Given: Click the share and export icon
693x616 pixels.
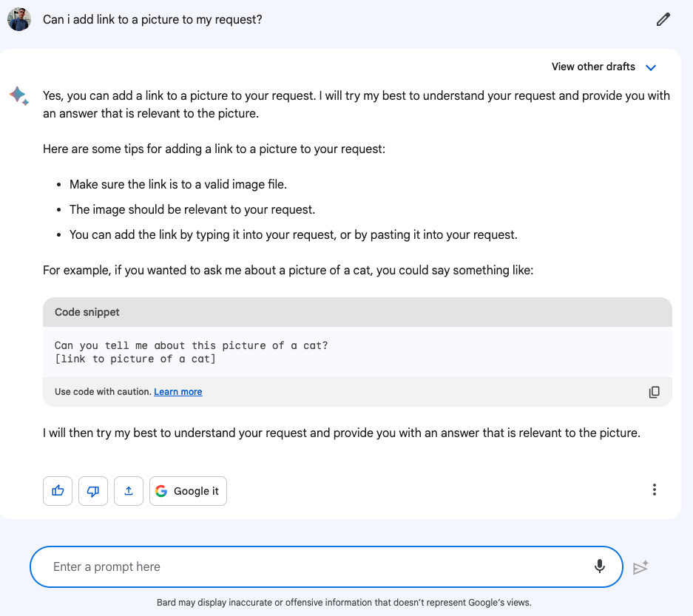Looking at the screenshot, I should pos(129,491).
